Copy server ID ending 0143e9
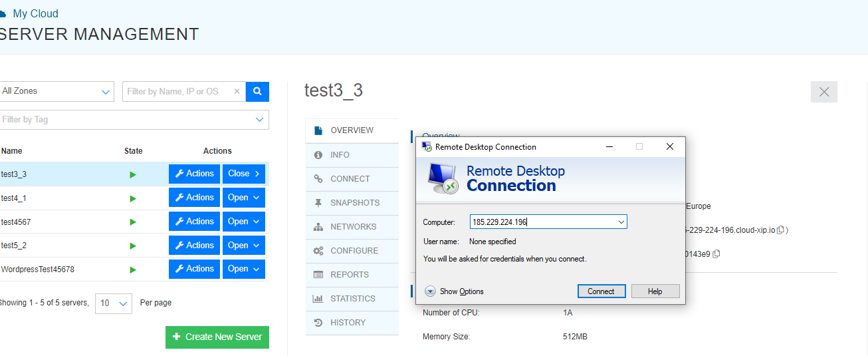868x356 pixels. [716, 254]
